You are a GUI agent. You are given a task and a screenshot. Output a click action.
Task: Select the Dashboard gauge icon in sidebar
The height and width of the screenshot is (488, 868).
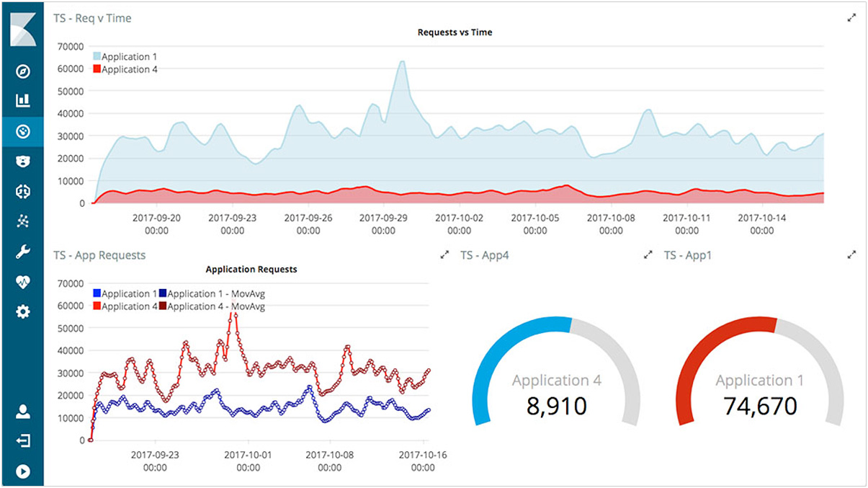pos(22,132)
